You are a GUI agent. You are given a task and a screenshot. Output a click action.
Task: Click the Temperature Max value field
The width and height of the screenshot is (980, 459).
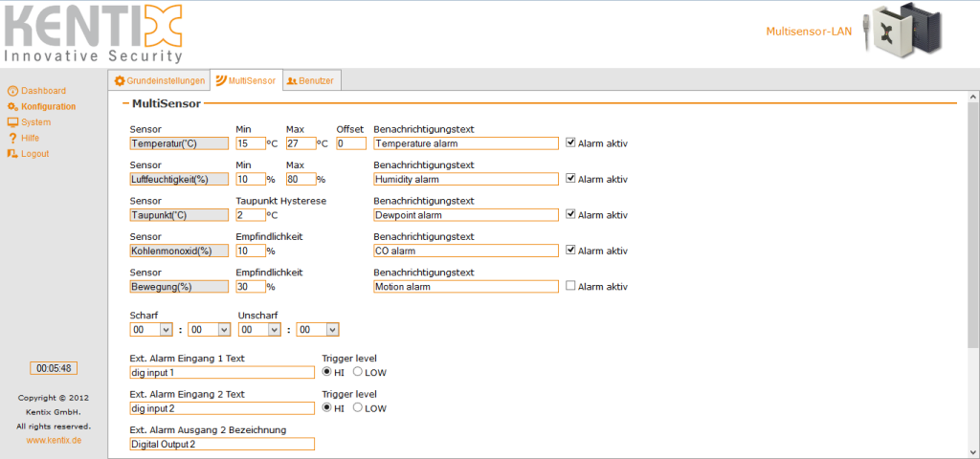pos(300,143)
